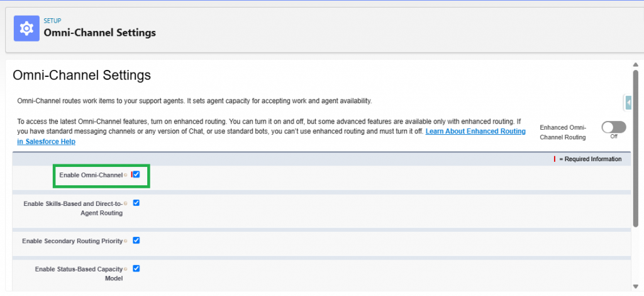Viewport: 644px width, 296px height.
Task: Uncheck the Enable Omni-Channel checkbox
Action: 136,174
